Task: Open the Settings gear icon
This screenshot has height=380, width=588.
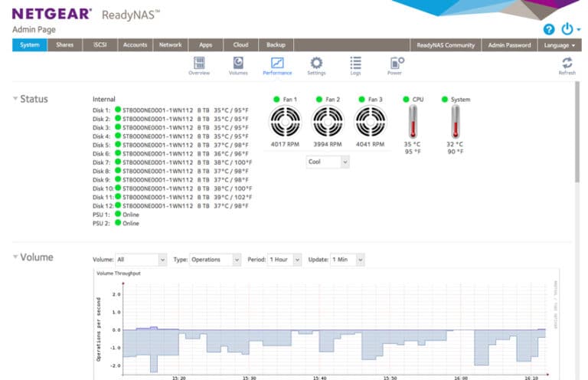Action: coord(316,66)
